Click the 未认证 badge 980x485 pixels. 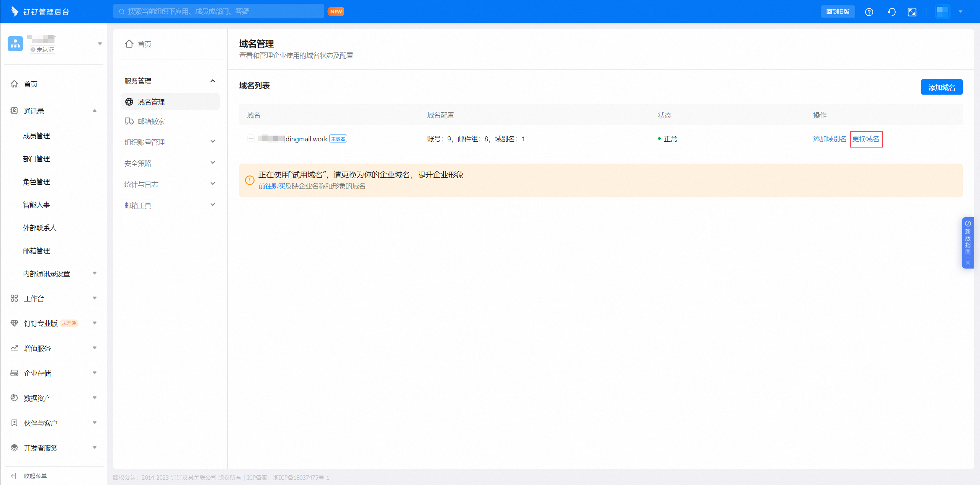[x=42, y=49]
